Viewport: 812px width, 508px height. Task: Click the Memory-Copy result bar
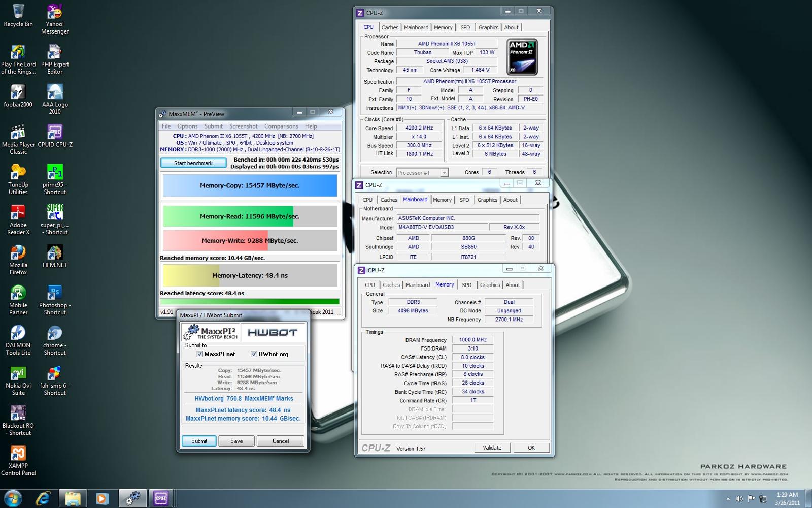[x=250, y=186]
